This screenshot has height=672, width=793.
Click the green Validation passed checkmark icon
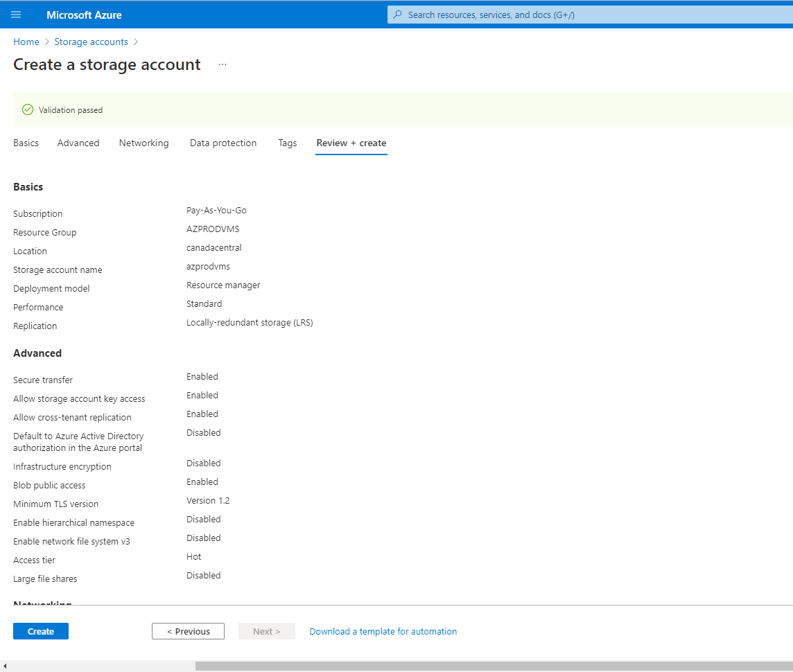[28, 109]
